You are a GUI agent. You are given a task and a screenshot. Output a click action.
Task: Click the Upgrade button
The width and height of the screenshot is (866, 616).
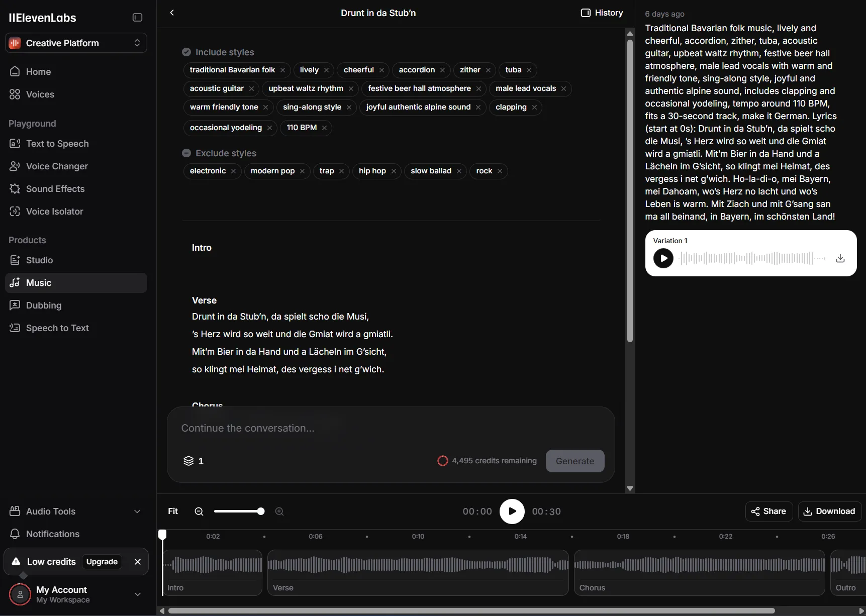coord(102,562)
